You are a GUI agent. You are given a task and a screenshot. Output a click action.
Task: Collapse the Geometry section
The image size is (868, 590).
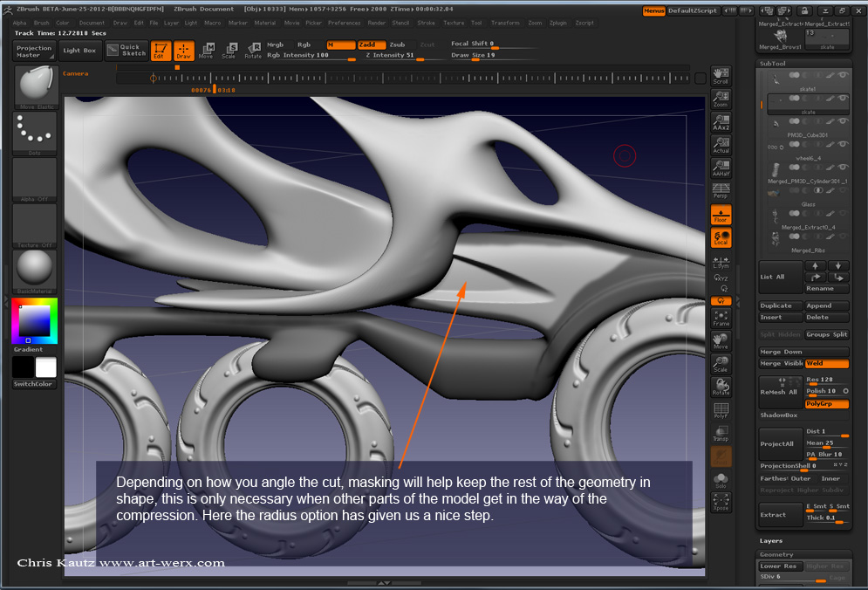coord(776,554)
